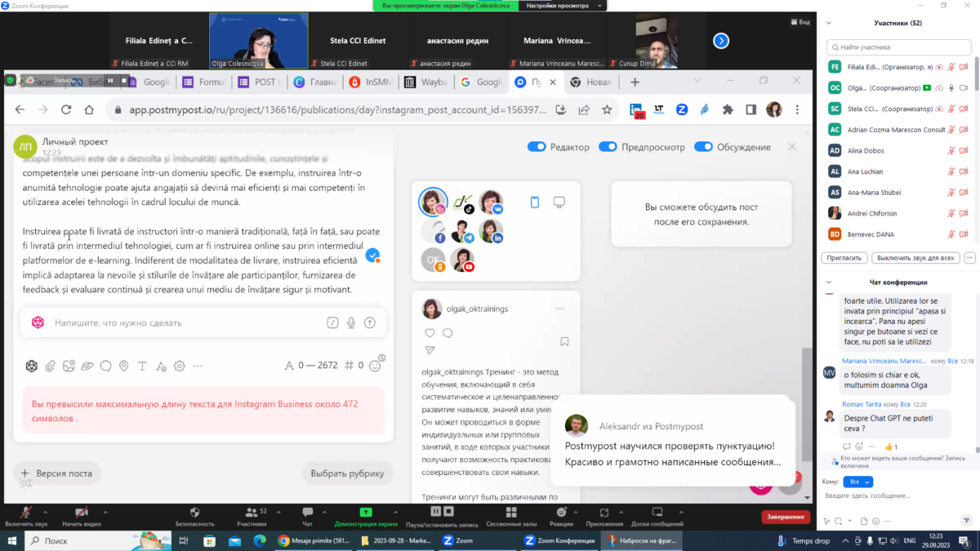The width and height of the screenshot is (980, 551).
Task: Switch preview to mobile phone view
Action: click(x=536, y=202)
